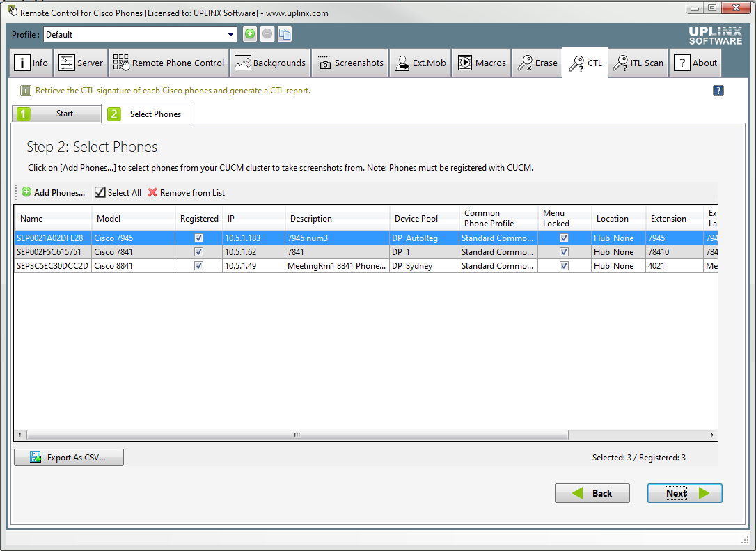Toggle Registered checkbox for Cisco 8841 row
756x551 pixels.
pyautogui.click(x=198, y=266)
